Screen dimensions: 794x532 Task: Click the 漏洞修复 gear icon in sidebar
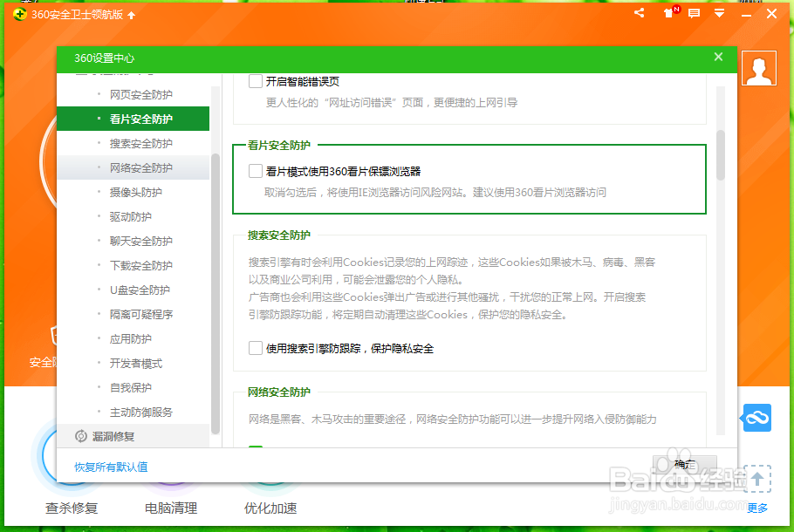(x=80, y=436)
